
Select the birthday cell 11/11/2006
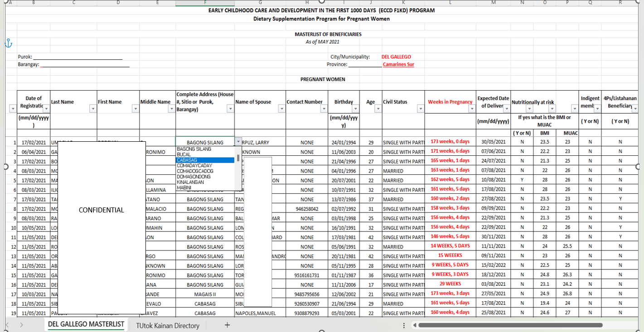(x=344, y=285)
